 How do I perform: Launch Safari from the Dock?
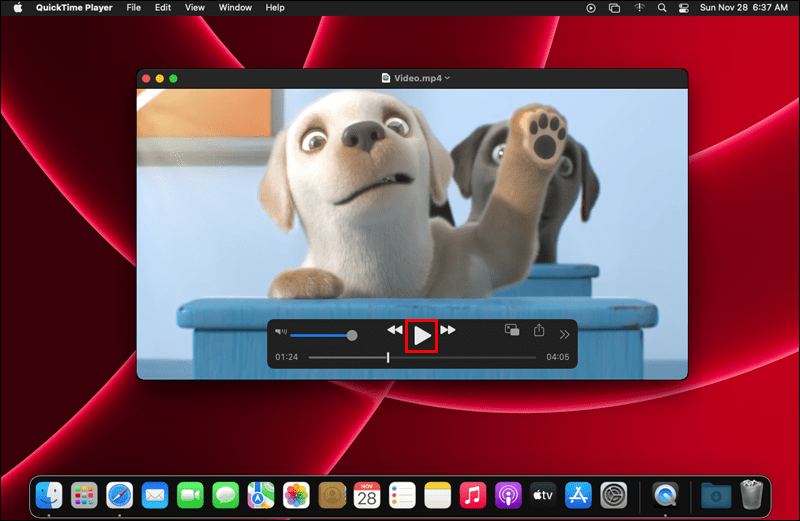click(x=119, y=495)
